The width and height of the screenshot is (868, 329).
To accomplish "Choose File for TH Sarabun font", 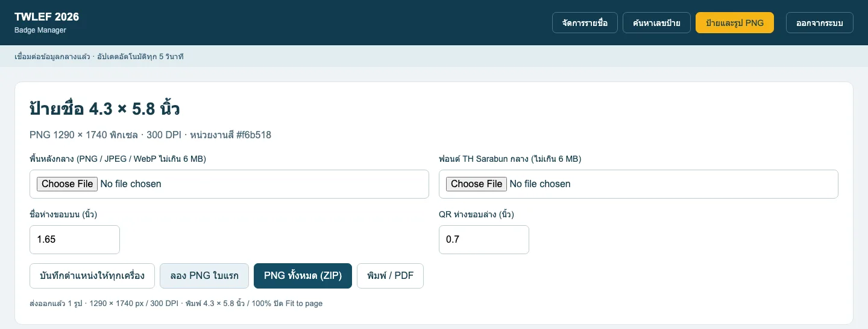I will 476,184.
